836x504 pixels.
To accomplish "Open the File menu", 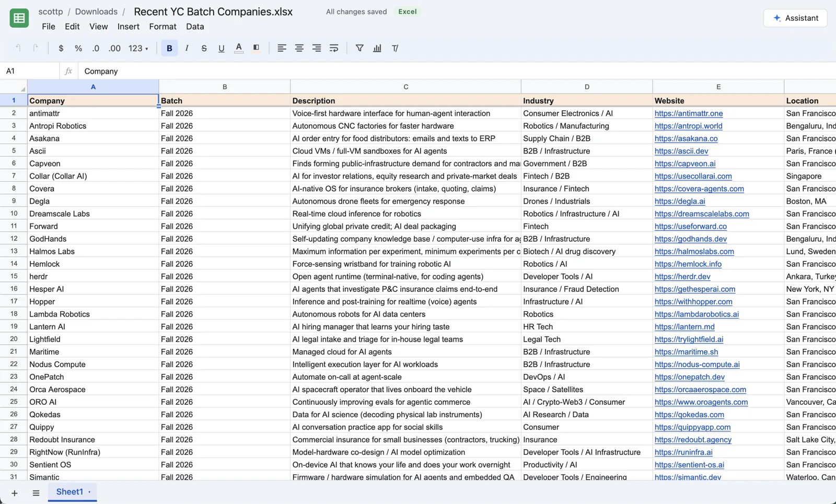I will [49, 27].
